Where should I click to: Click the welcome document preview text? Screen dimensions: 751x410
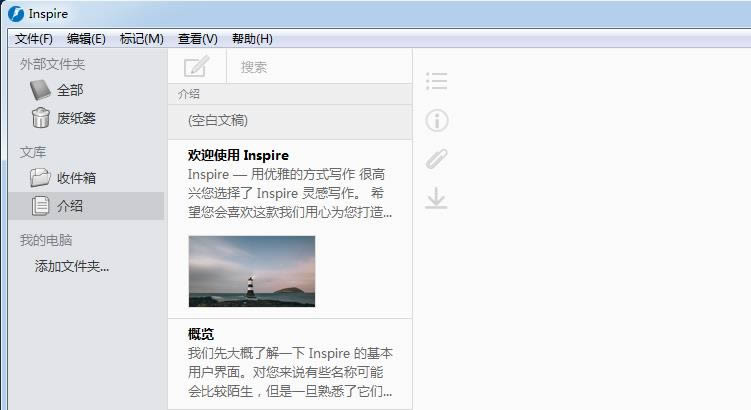pyautogui.click(x=290, y=193)
